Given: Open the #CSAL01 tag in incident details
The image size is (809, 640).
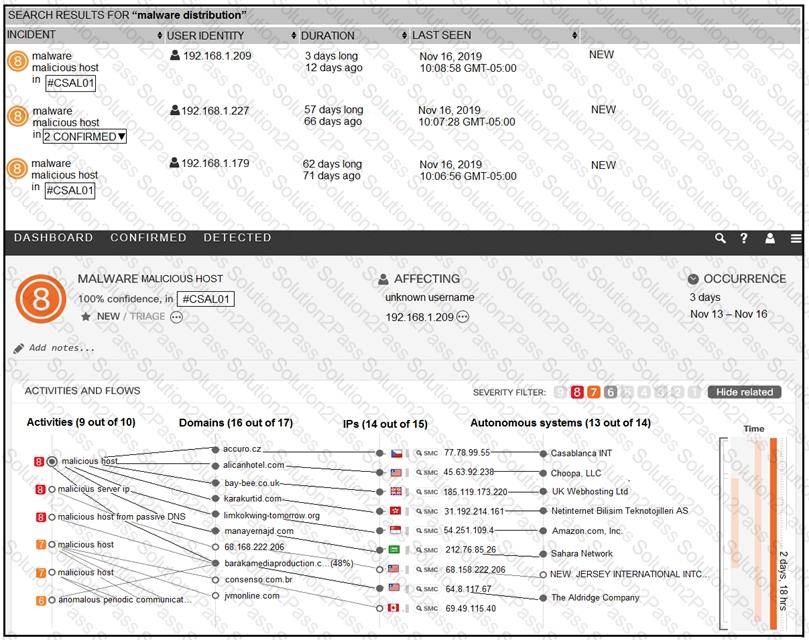Looking at the screenshot, I should point(205,299).
